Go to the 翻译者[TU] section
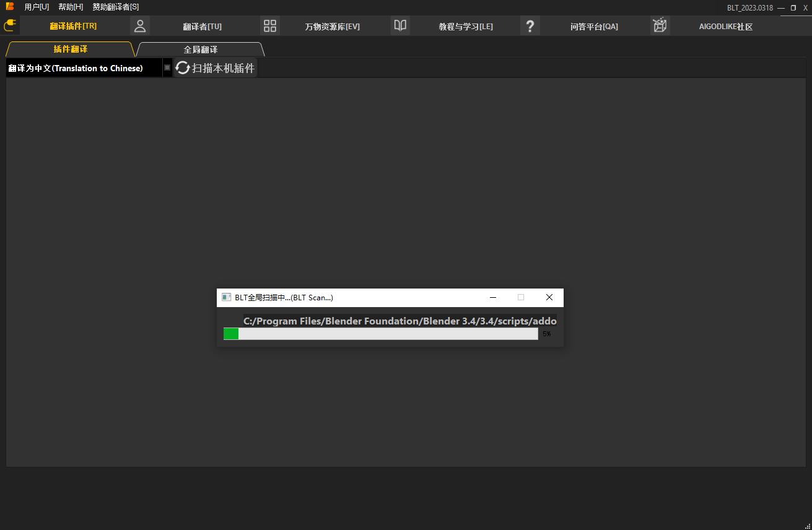The height and width of the screenshot is (530, 812). coord(202,27)
